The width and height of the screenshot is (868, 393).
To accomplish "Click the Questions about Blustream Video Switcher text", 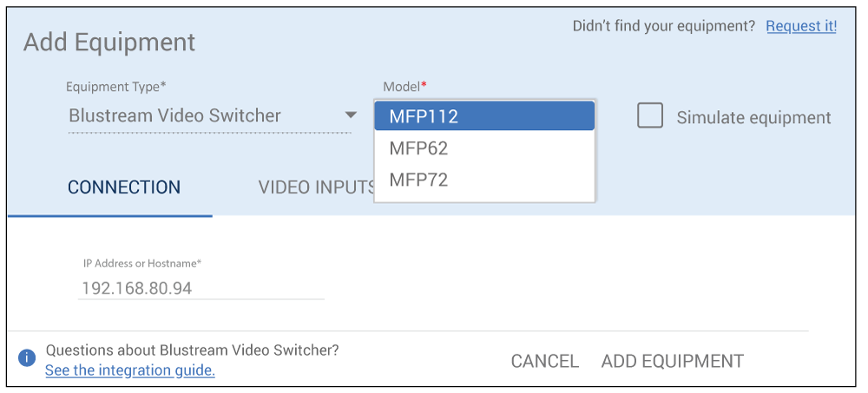I will click(192, 350).
